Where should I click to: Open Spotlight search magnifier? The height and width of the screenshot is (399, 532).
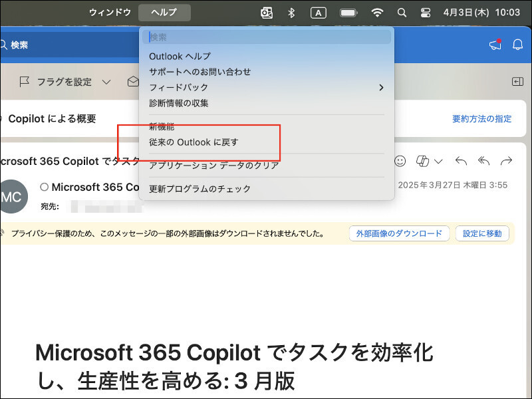[x=402, y=13]
